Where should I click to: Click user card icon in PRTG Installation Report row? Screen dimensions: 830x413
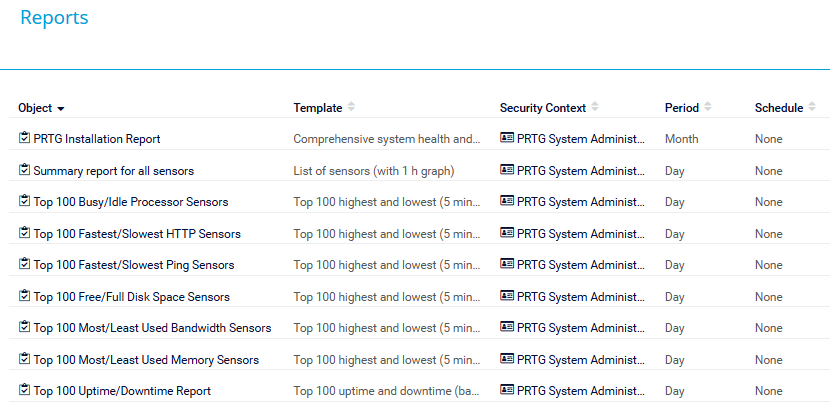507,138
